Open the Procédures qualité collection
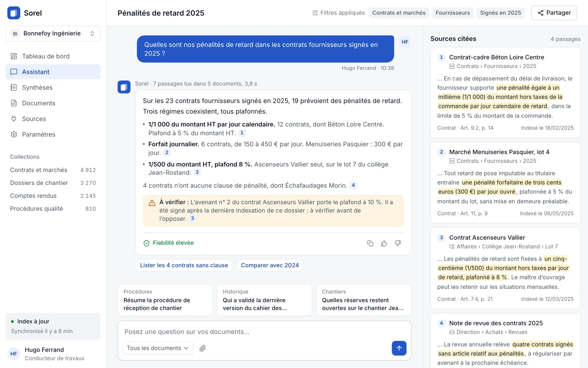Viewport: 588px width, 368px height. pyautogui.click(x=53, y=209)
